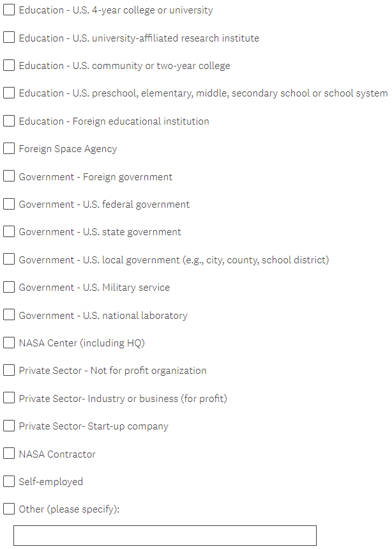Screen dimensions: 392x549
Task: Check Private Sector- Start-up company
Action: pyautogui.click(x=9, y=426)
